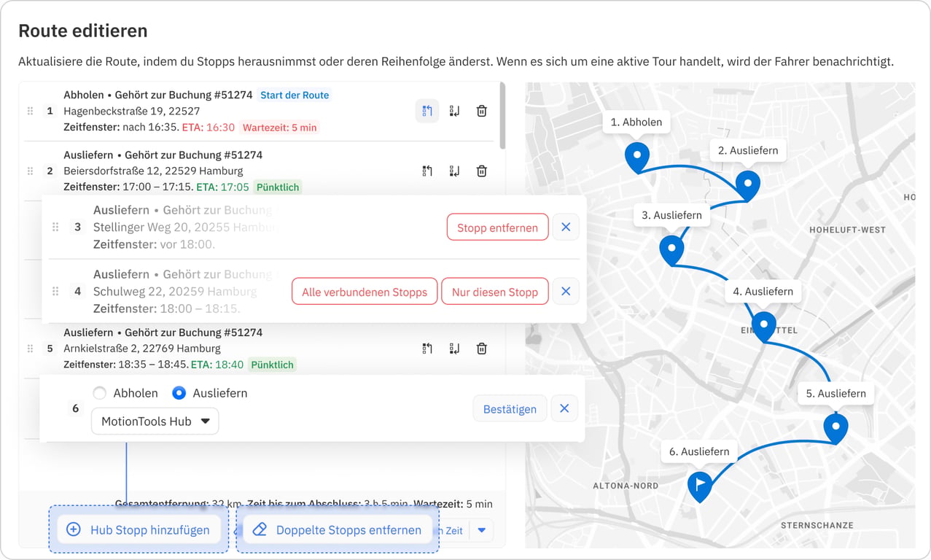
Task: Click address 'Arnkielstraße 2, 22769 Hamburg'
Action: [142, 349]
